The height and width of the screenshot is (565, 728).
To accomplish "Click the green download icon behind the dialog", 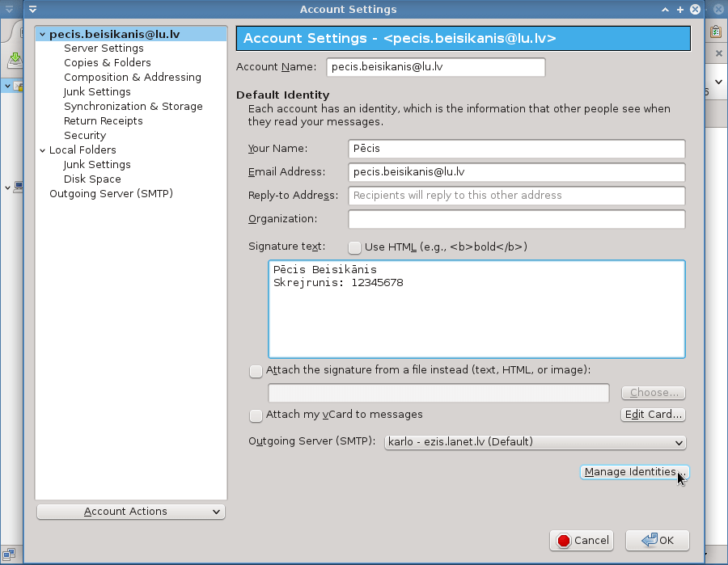I will (x=15, y=61).
